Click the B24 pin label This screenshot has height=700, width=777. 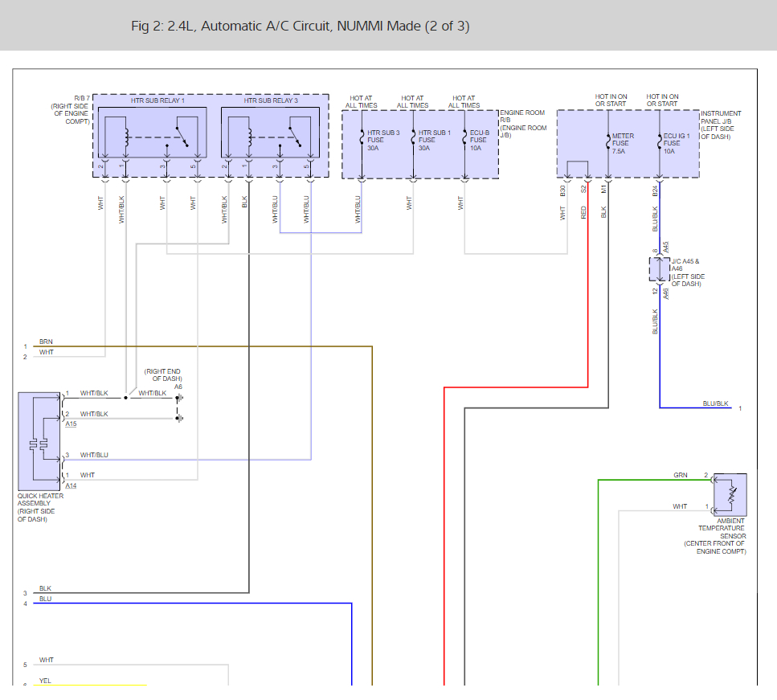[x=655, y=190]
